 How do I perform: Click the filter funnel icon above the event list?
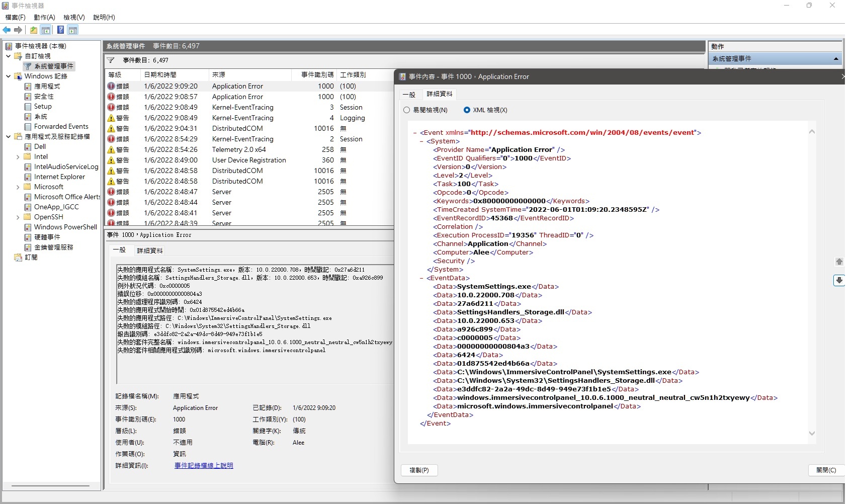(111, 60)
